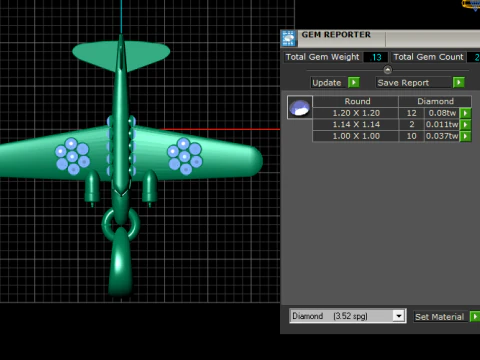Viewport: 480px width, 360px height.
Task: Click the Round column header
Action: click(356, 101)
